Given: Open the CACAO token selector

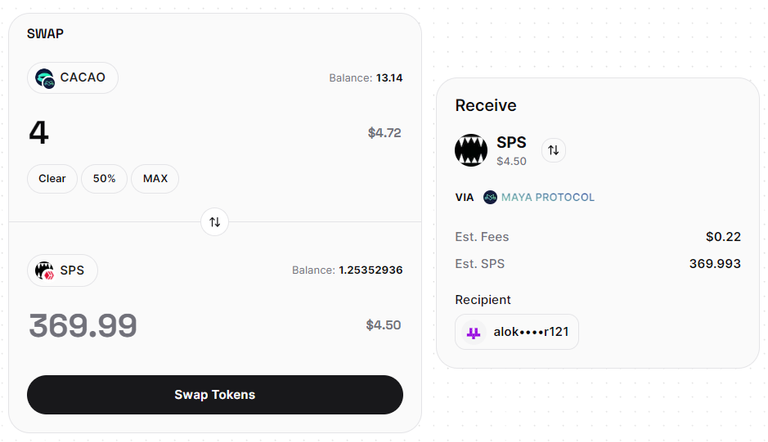Looking at the screenshot, I should [x=72, y=78].
